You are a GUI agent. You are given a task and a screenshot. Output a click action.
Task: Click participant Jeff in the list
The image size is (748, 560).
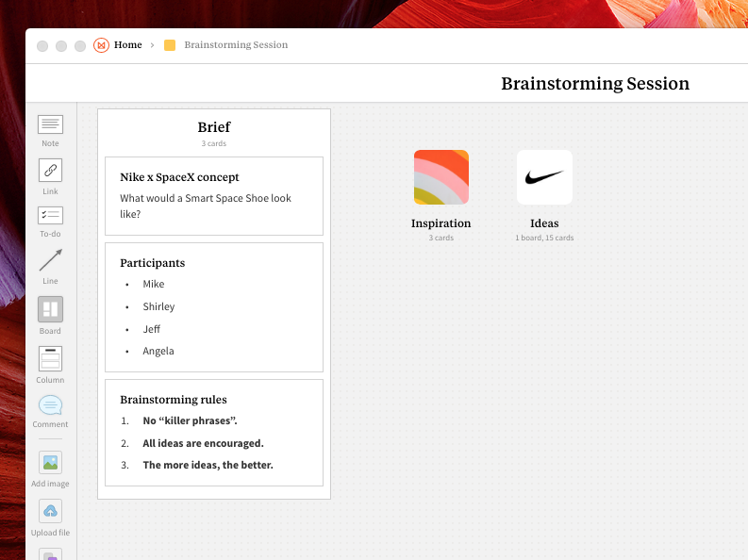[x=151, y=329]
